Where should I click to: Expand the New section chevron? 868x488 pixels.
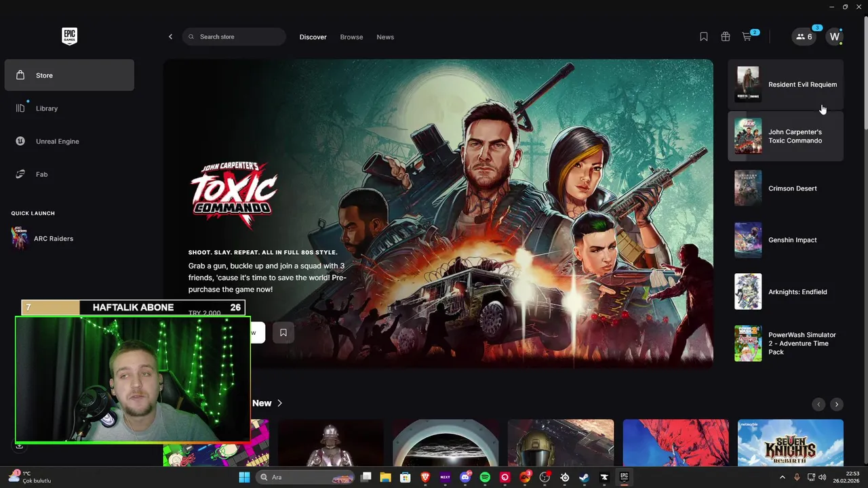pos(279,403)
